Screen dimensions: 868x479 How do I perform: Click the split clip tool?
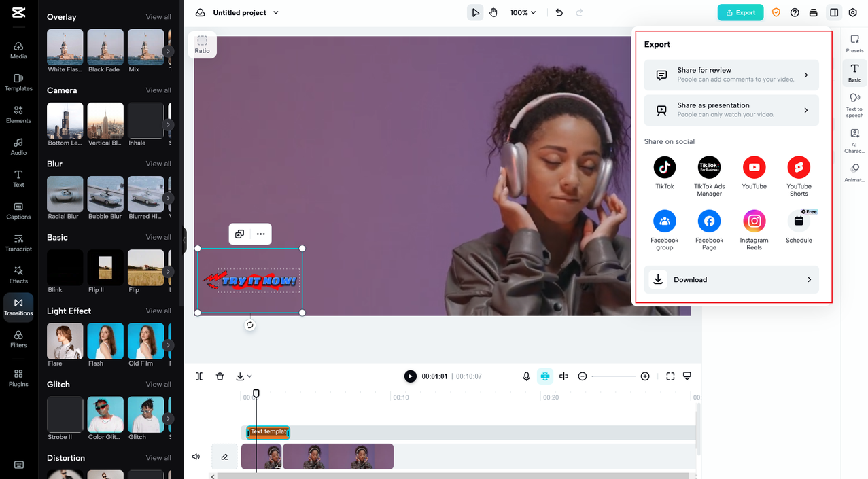tap(199, 376)
